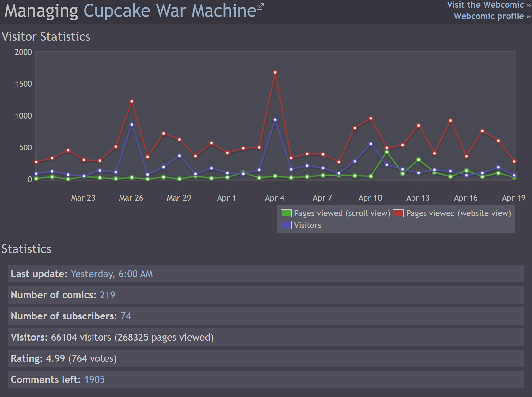Select the blue Visitors peak point on Mar 26
This screenshot has height=397, width=532.
click(132, 125)
